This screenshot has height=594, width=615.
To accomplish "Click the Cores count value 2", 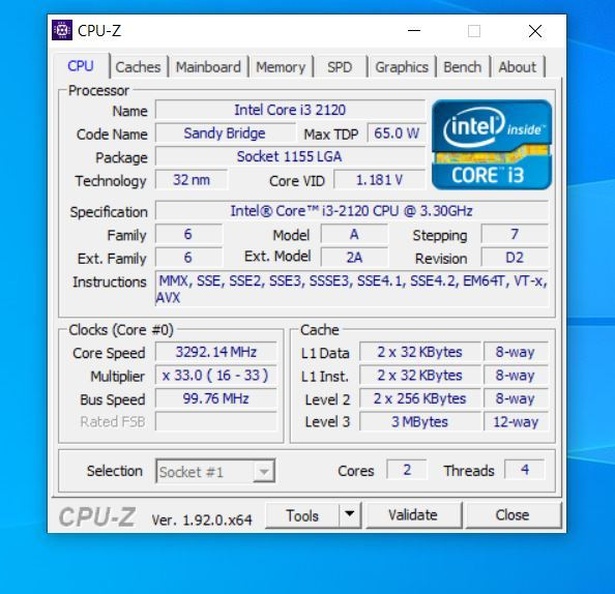I will 407,469.
